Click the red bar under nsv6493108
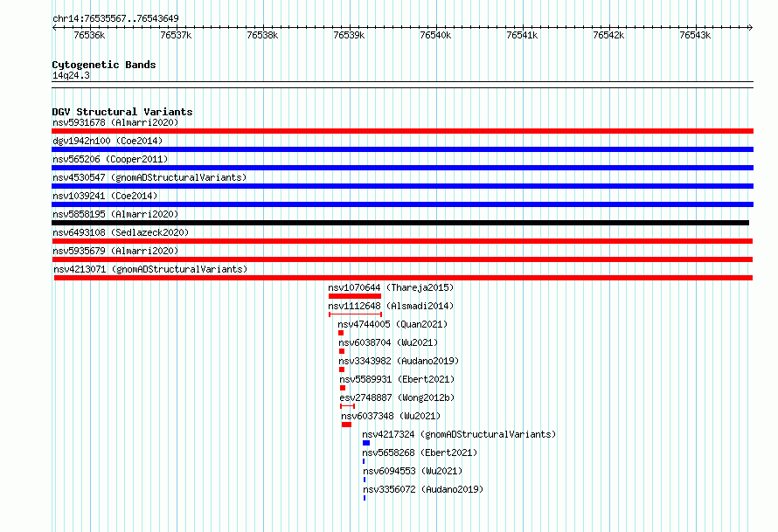778x532 pixels. point(402,241)
